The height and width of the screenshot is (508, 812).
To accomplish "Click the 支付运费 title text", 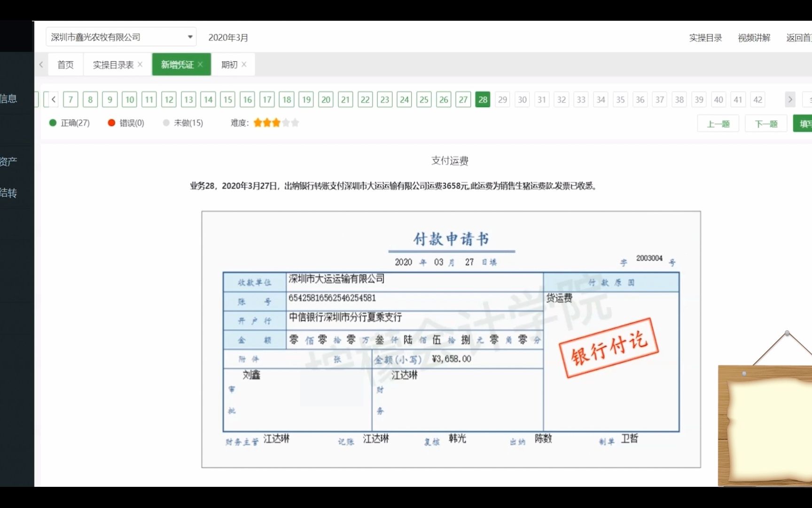I will (450, 161).
